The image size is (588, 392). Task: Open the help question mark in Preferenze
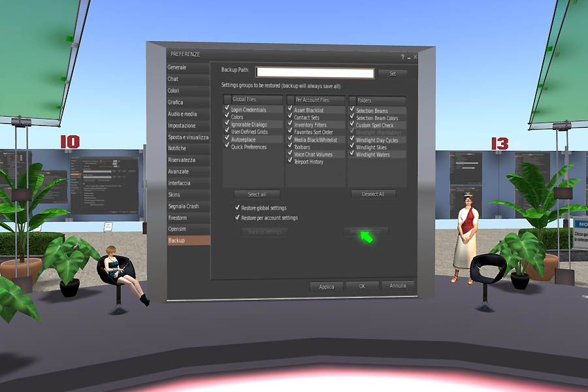[402, 57]
